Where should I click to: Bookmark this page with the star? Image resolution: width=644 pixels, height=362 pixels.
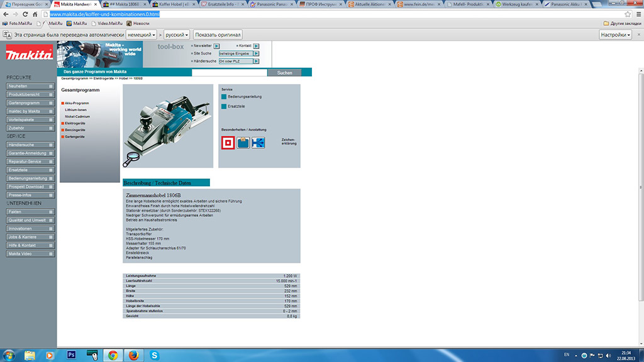pos(628,14)
